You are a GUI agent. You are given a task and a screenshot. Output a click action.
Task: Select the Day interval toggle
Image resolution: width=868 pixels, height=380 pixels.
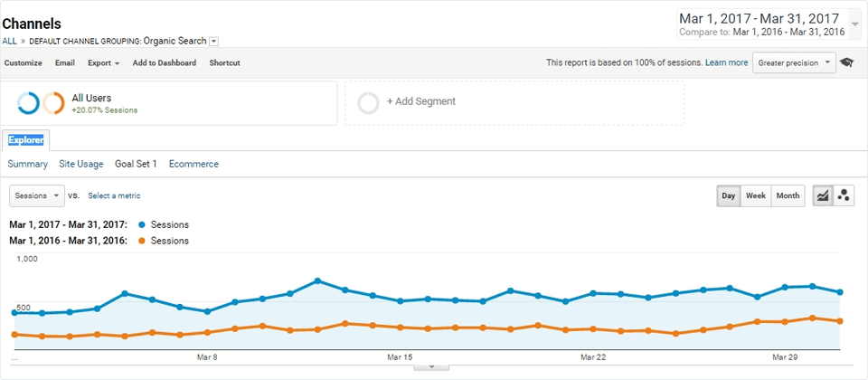[x=728, y=195]
